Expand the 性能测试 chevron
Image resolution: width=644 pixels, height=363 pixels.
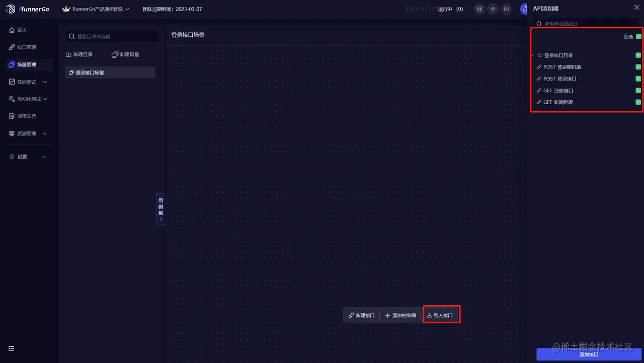pyautogui.click(x=45, y=82)
